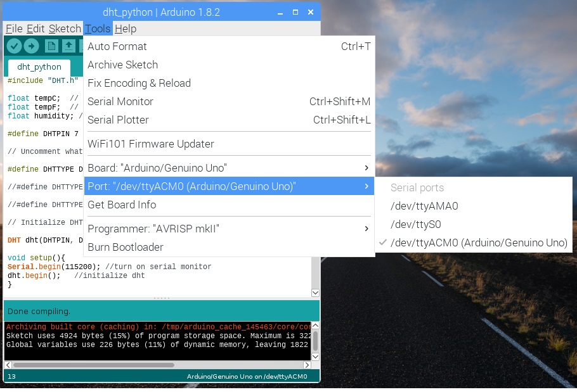This screenshot has height=392, width=577.
Task: Select checked /dev/ttyACM0 Arduino/Genuino Uno port
Action: [474, 243]
